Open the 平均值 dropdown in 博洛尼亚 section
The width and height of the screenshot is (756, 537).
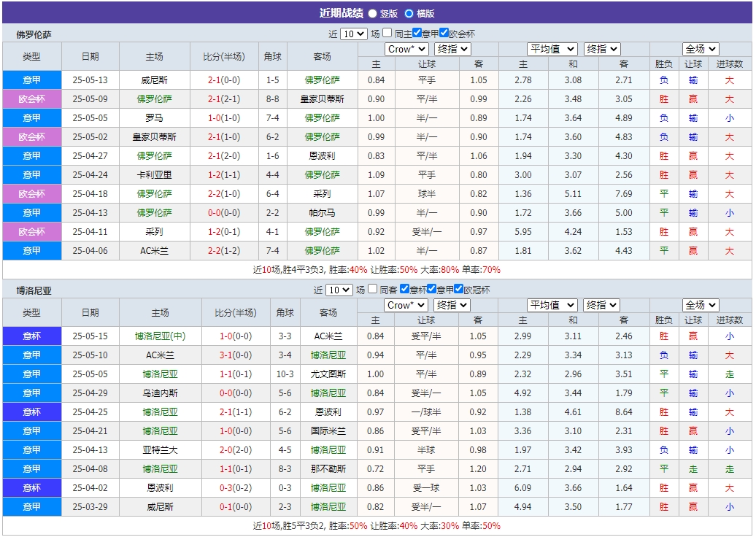click(552, 306)
